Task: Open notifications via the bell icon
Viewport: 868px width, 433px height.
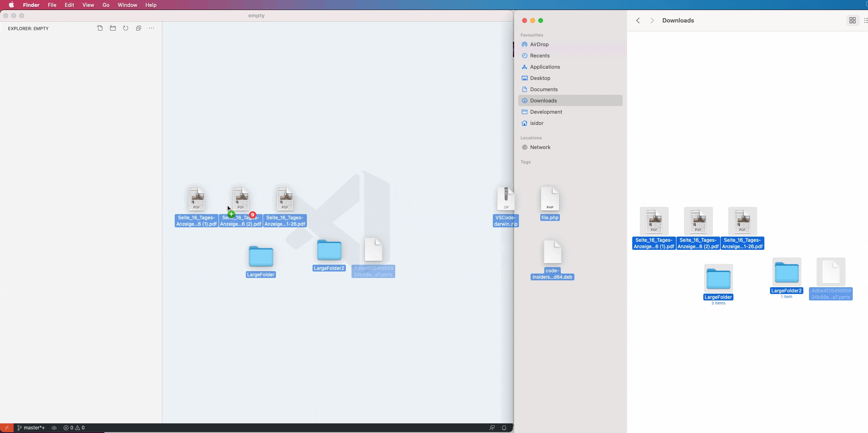Action: [x=503, y=427]
